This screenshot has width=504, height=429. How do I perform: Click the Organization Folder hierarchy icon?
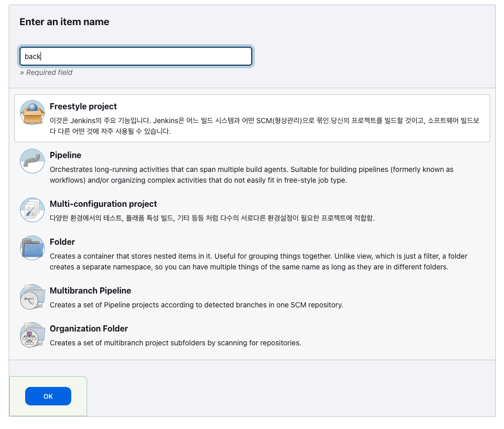(32, 335)
